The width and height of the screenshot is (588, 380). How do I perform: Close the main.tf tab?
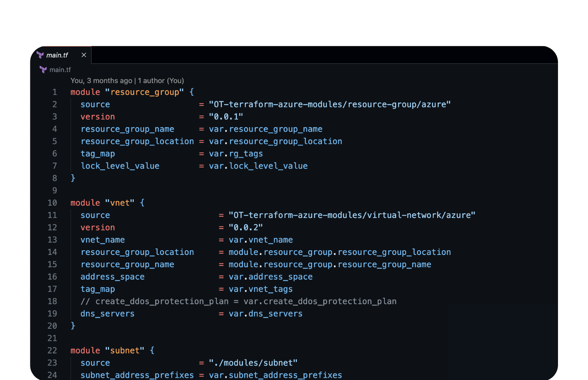click(84, 55)
